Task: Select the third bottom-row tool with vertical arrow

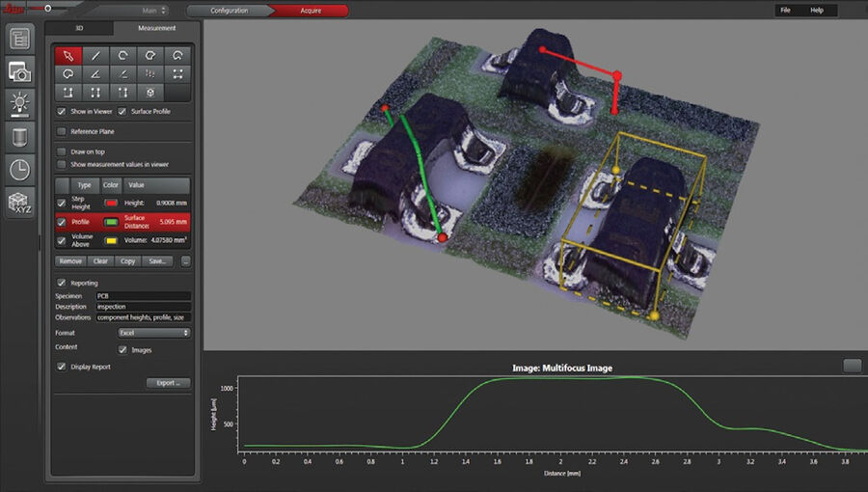Action: [x=122, y=93]
